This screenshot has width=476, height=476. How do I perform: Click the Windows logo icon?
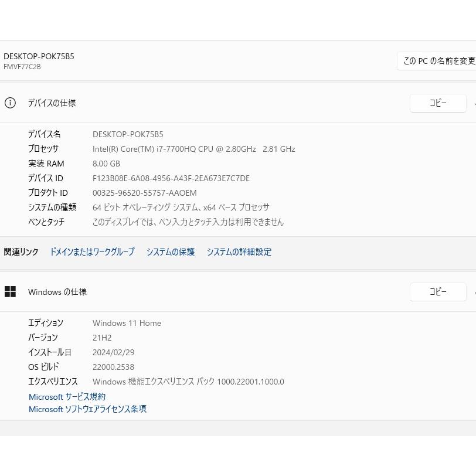(10, 292)
